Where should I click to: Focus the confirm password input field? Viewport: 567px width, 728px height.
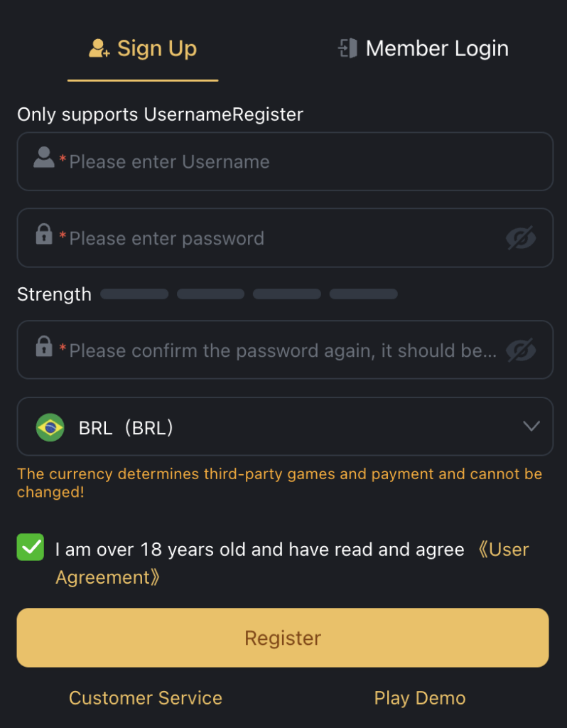(x=283, y=350)
